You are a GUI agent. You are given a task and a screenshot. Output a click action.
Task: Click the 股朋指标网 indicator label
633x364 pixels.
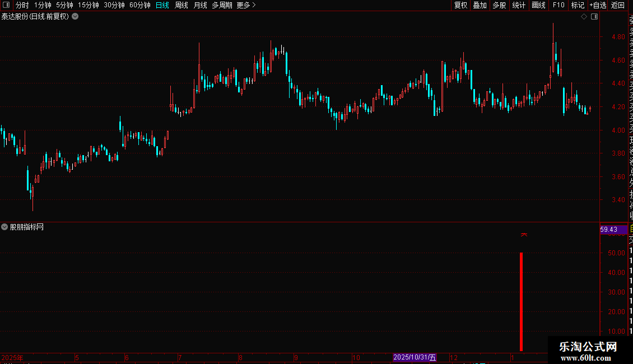click(27, 227)
